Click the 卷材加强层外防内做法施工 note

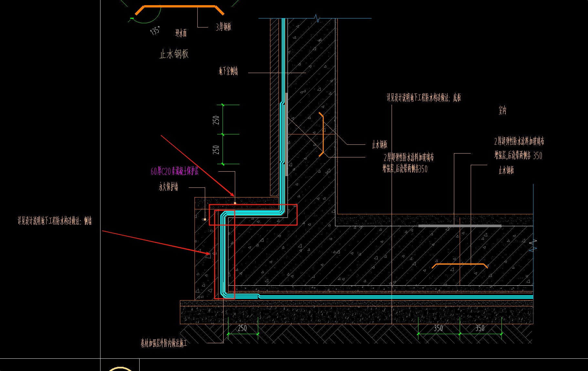[164, 343]
